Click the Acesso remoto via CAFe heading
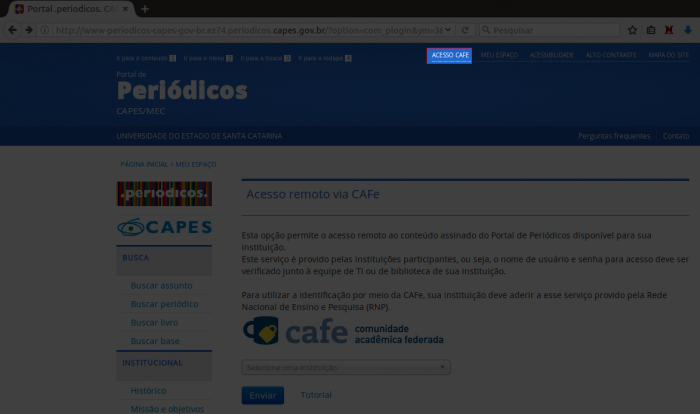Image resolution: width=700 pixels, height=414 pixels. 313,194
